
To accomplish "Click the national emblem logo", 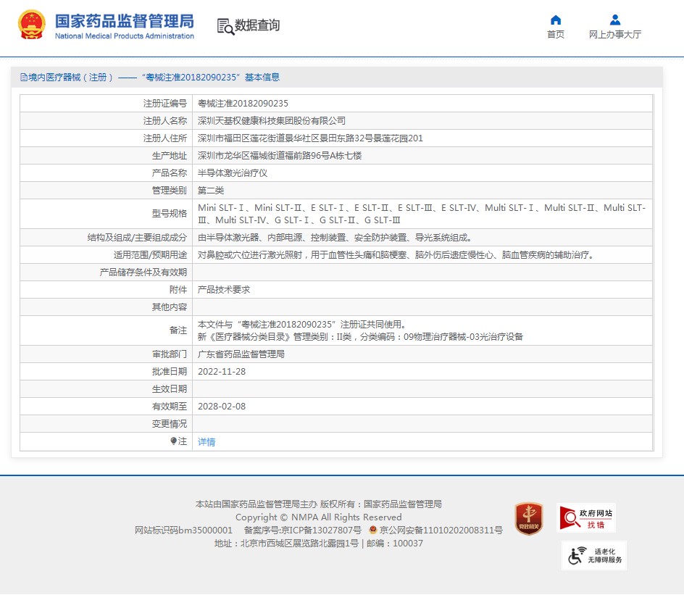I will coord(31,25).
